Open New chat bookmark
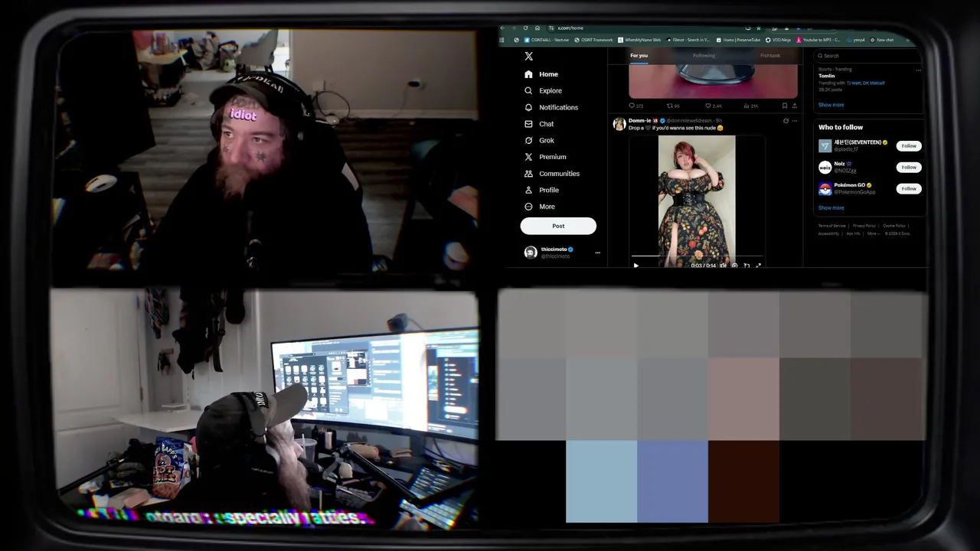Screen dimensions: 980x551 point(881,40)
